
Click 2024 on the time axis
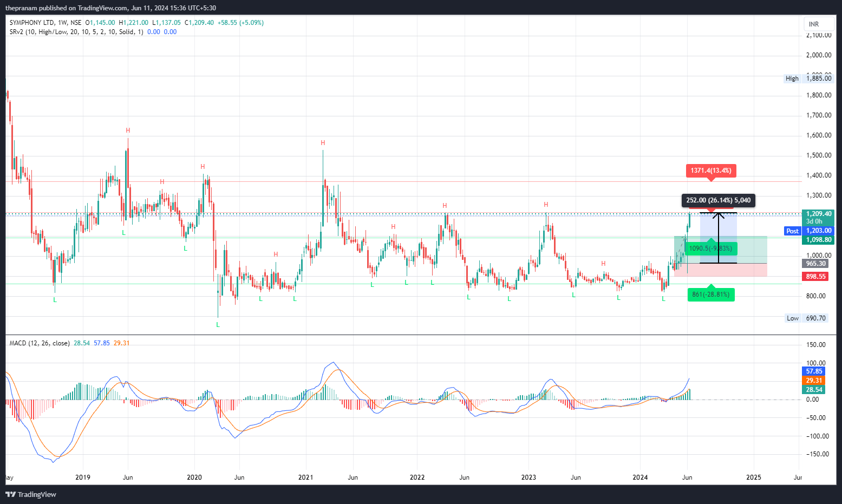pyautogui.click(x=641, y=477)
